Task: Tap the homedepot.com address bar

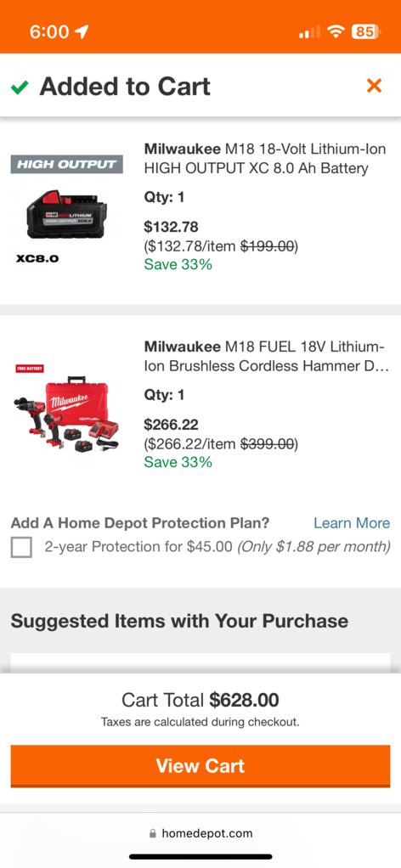Action: pyautogui.click(x=200, y=833)
